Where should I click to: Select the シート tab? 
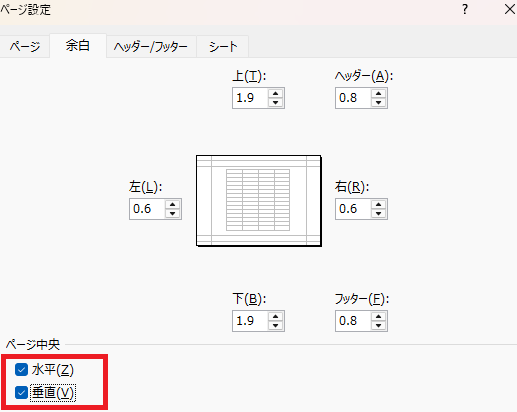[223, 46]
